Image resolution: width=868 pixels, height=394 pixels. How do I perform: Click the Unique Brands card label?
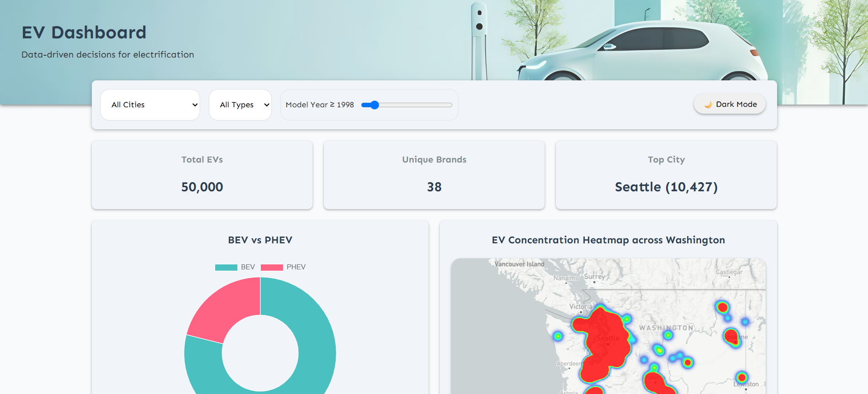pyautogui.click(x=434, y=160)
